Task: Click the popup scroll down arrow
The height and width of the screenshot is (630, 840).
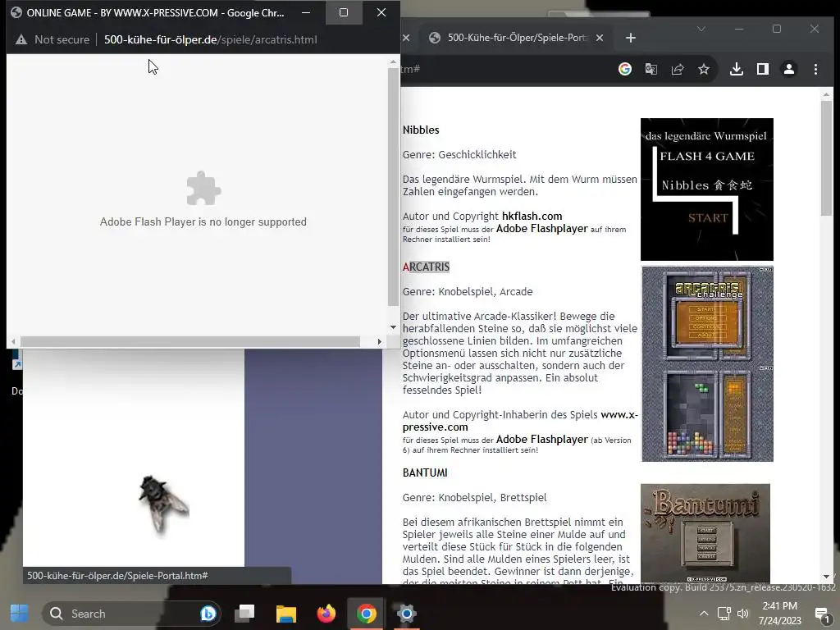Action: 393,326
